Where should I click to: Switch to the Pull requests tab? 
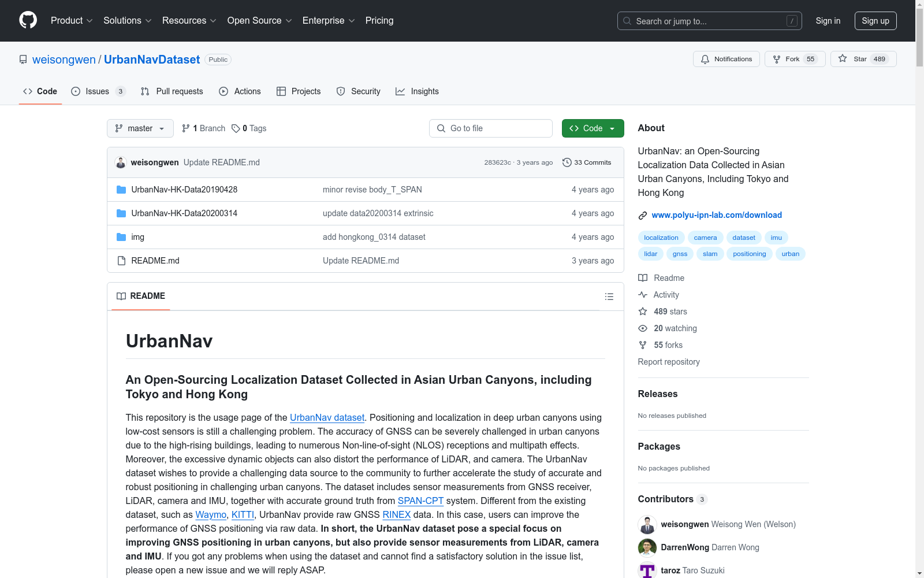(x=172, y=91)
